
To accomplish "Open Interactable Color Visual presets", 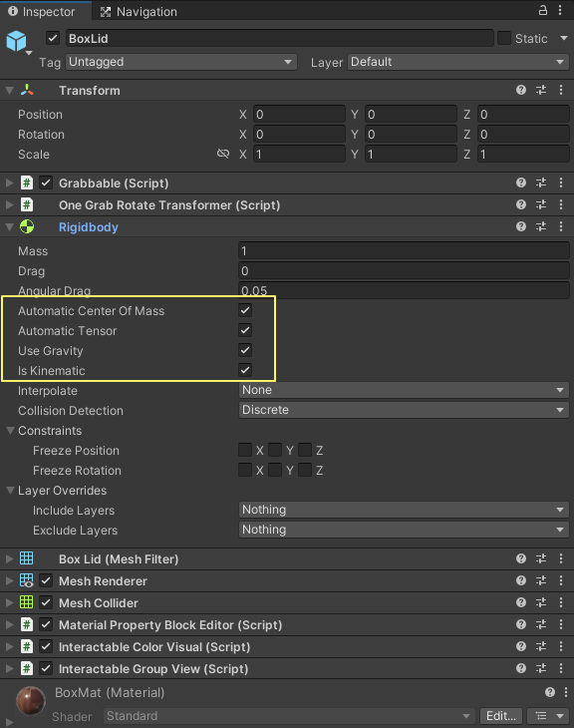I will click(x=541, y=646).
